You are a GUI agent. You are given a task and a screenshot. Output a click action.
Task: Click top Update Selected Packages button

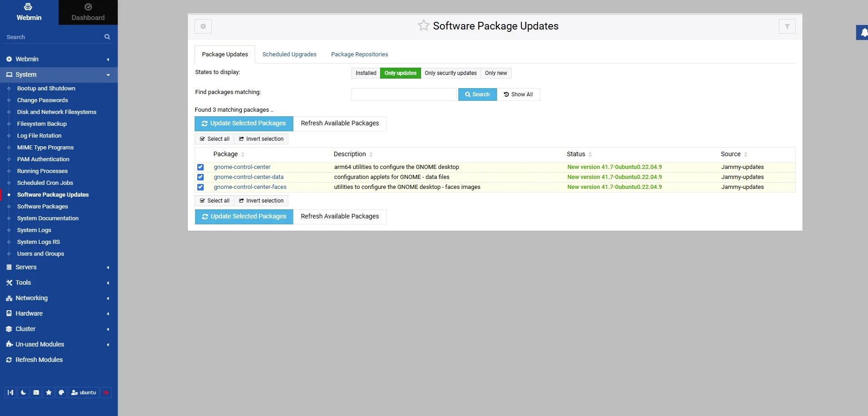point(244,124)
